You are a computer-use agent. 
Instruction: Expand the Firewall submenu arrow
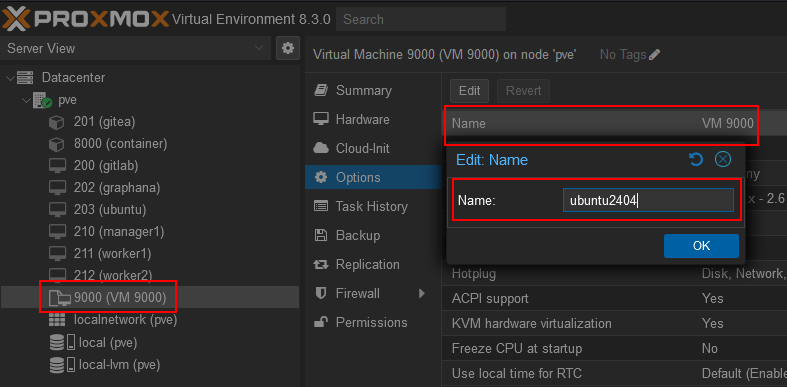point(422,293)
